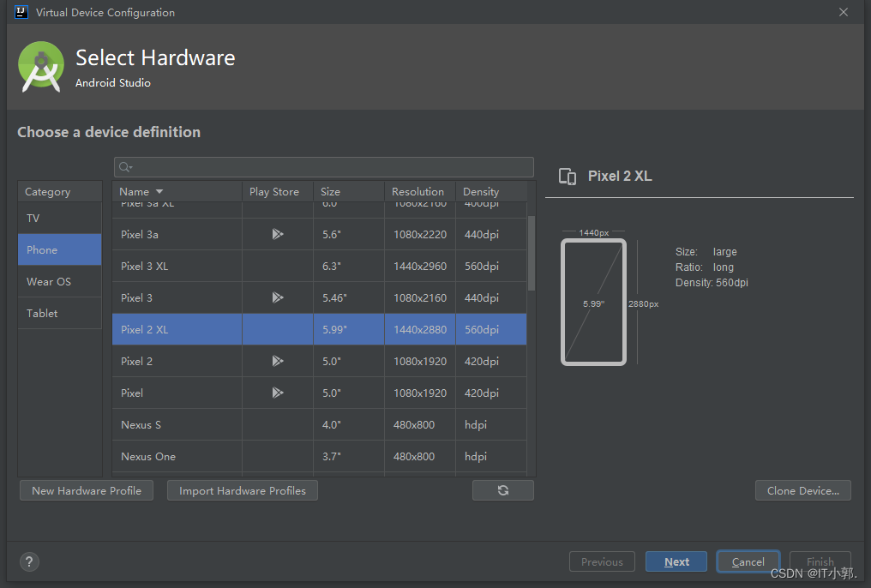Click the device table vertical scrollbar

coord(532,253)
